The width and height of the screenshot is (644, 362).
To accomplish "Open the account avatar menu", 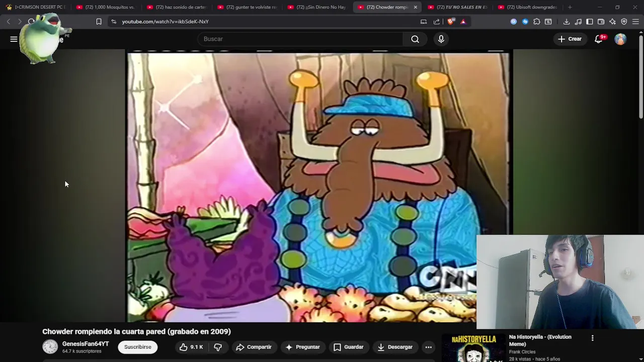I will coord(620,39).
